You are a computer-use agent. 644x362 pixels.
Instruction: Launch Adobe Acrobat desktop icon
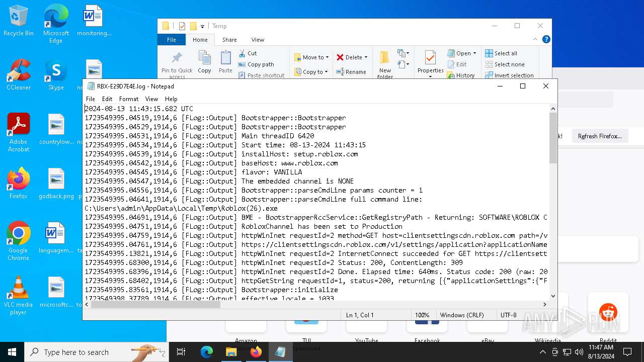click(x=19, y=133)
